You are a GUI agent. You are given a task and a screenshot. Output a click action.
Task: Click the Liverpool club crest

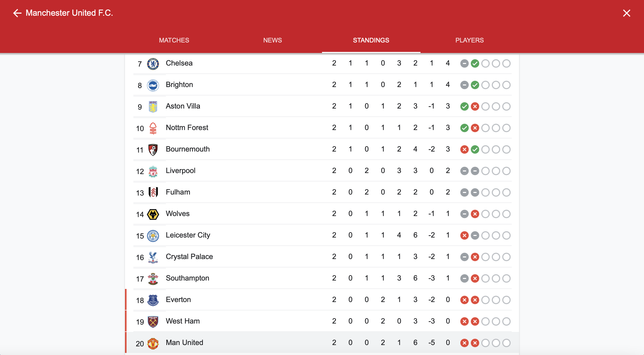pos(153,171)
